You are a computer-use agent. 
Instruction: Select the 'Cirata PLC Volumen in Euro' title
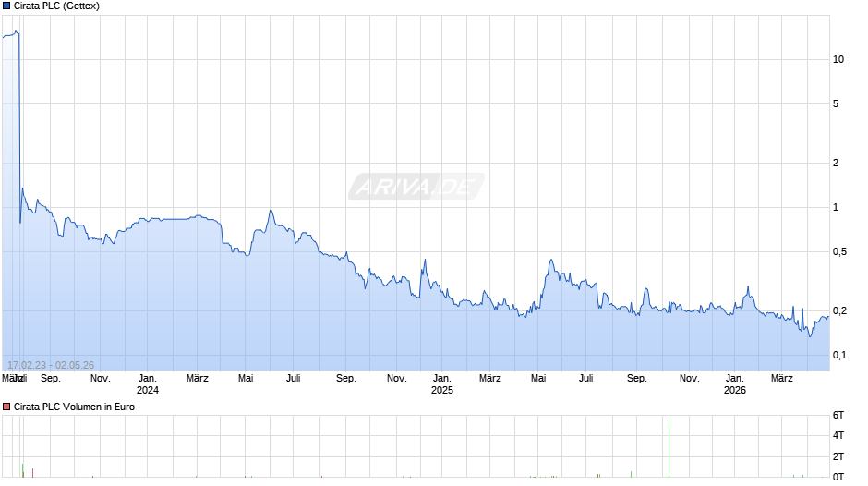coord(74,407)
